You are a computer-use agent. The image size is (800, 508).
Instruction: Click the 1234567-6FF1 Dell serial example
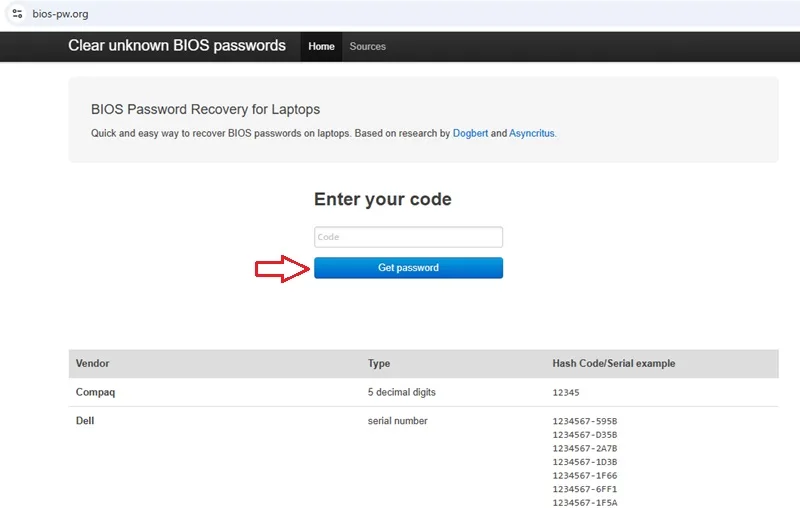(585, 489)
